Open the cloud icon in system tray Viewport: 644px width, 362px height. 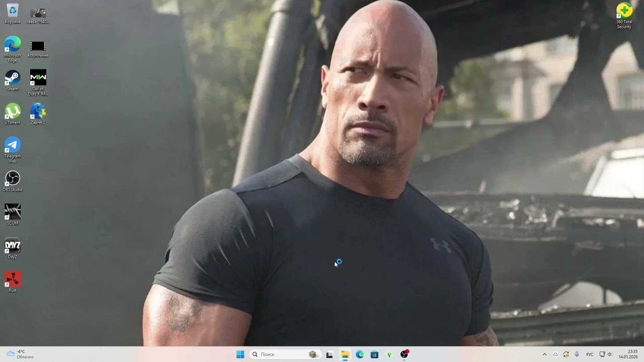pos(555,354)
